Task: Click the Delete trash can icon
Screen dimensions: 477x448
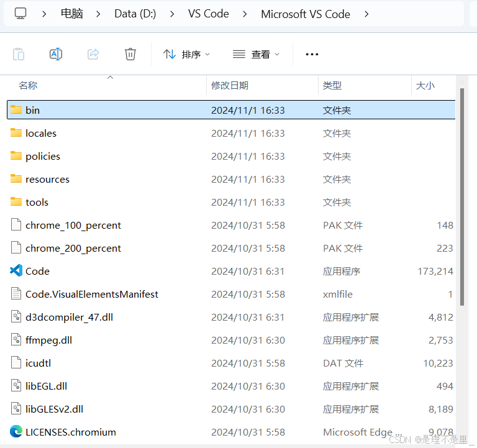Action: (x=130, y=54)
